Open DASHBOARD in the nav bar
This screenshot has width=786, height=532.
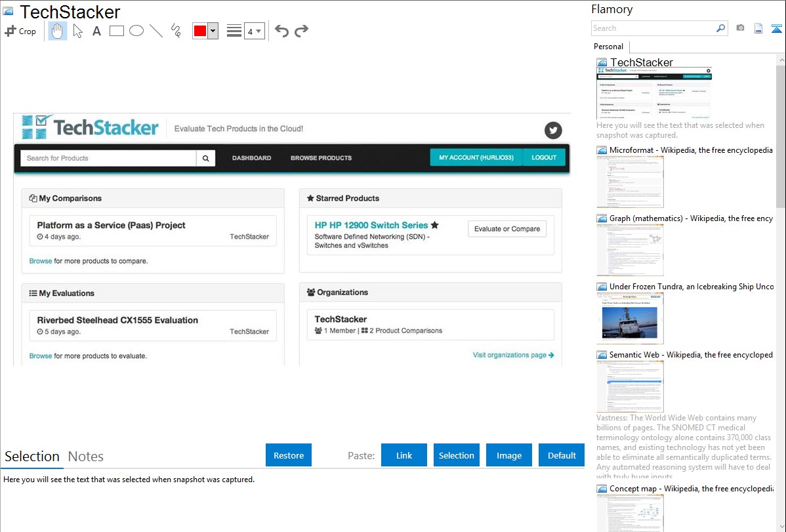(x=252, y=158)
